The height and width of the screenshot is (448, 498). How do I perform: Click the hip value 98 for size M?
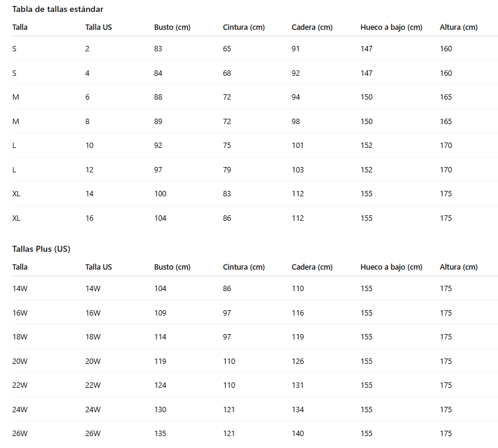click(x=296, y=121)
